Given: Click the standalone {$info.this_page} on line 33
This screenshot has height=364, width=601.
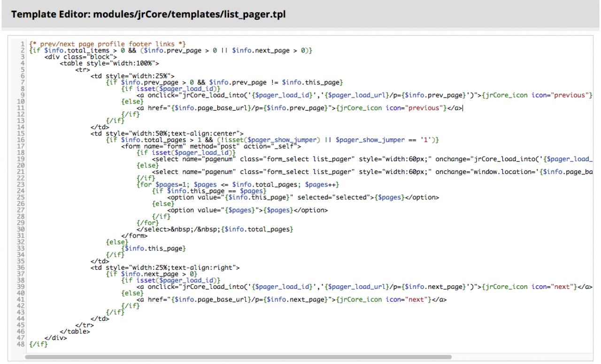Looking at the screenshot, I should 154,248.
